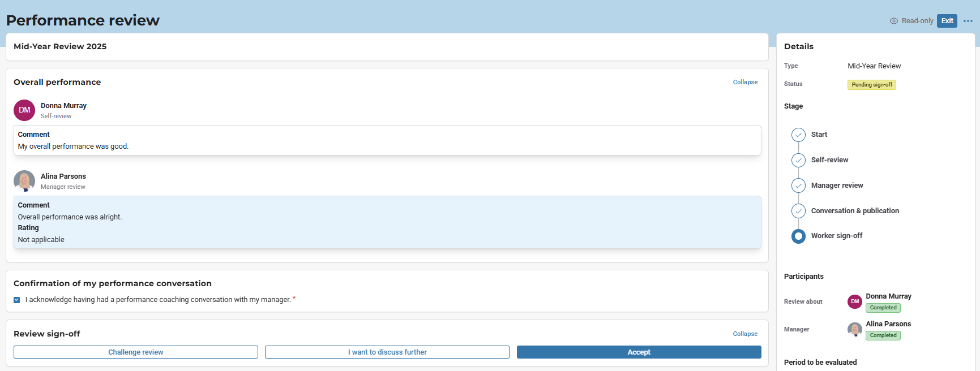Image resolution: width=980 pixels, height=371 pixels.
Task: Click the Pending sign-off status badge
Action: pos(871,85)
